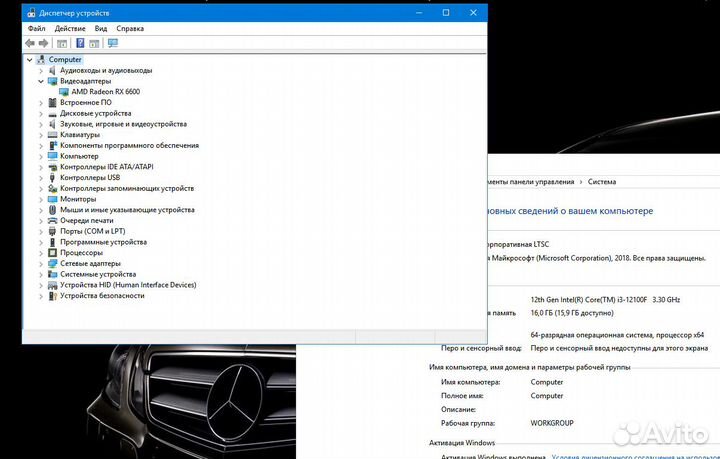Expand the Контроллеры USB category
The width and height of the screenshot is (720, 459).
(x=41, y=178)
